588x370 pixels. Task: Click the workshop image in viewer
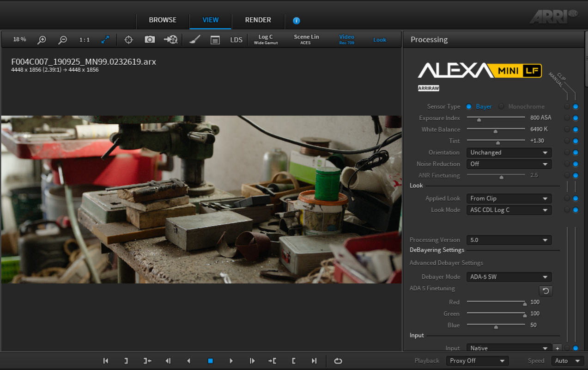click(x=201, y=199)
